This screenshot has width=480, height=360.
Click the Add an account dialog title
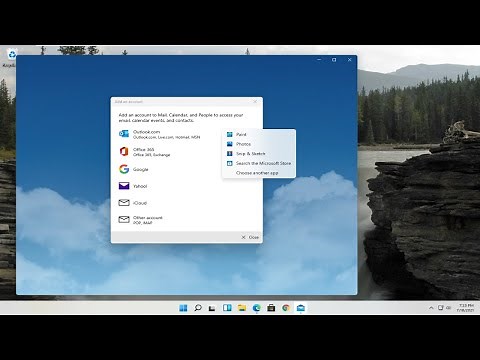[129, 102]
